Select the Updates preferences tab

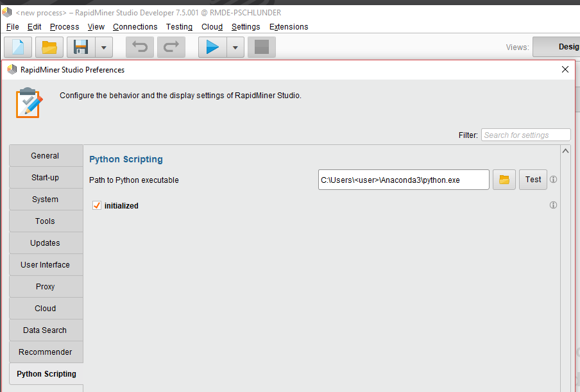[x=46, y=243]
